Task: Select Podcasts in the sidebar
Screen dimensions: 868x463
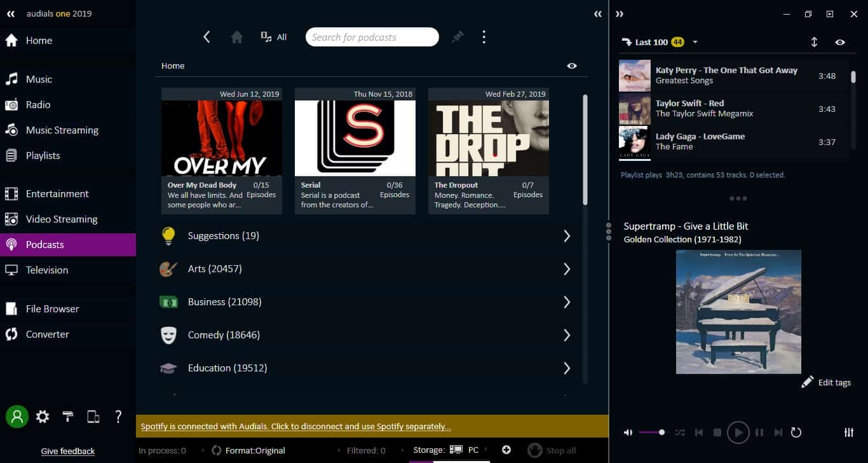Action: tap(68, 245)
